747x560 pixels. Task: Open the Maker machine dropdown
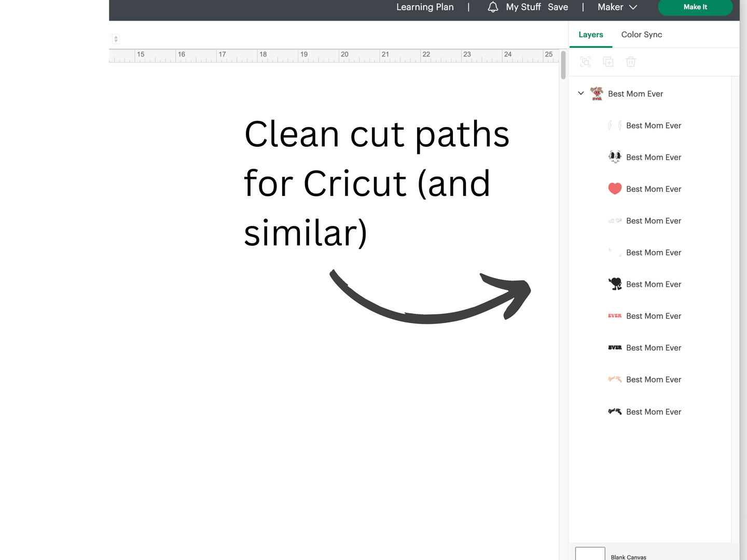pos(617,7)
